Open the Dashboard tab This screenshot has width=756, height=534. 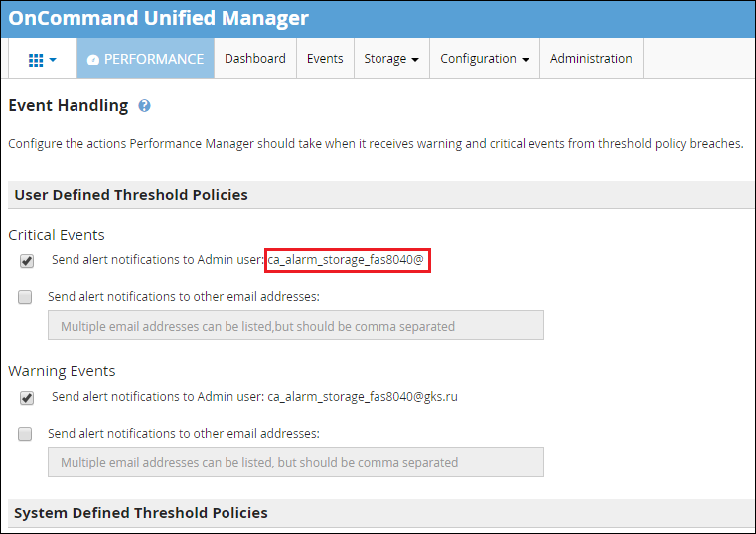[255, 59]
